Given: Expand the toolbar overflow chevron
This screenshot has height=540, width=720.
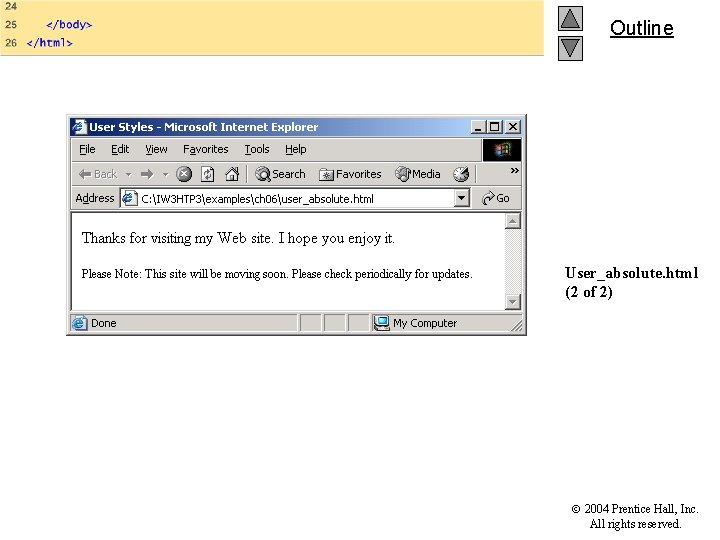Looking at the screenshot, I should click(514, 170).
